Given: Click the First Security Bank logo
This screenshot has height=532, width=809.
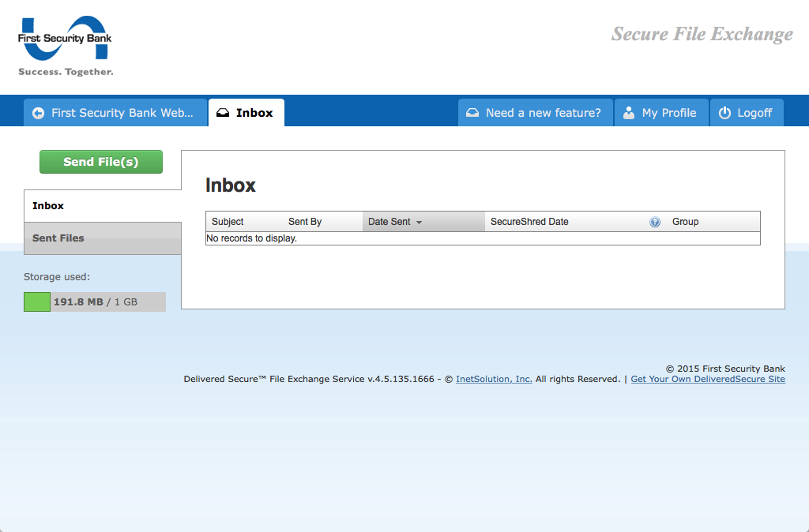Looking at the screenshot, I should [65, 43].
